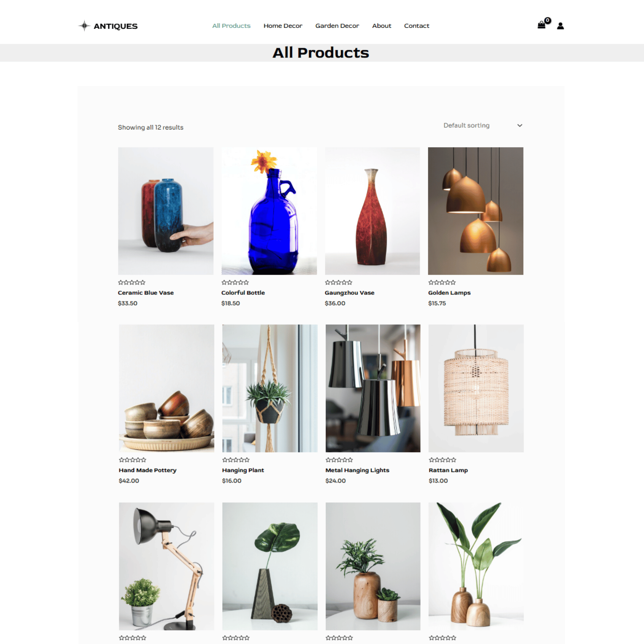
Task: Open the Colorful Bottle product title
Action: tap(243, 293)
